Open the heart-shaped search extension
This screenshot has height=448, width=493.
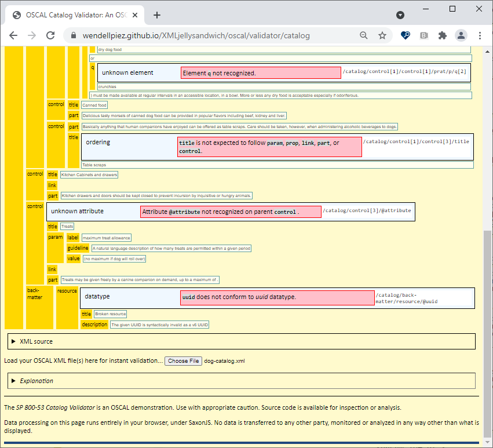click(x=406, y=35)
